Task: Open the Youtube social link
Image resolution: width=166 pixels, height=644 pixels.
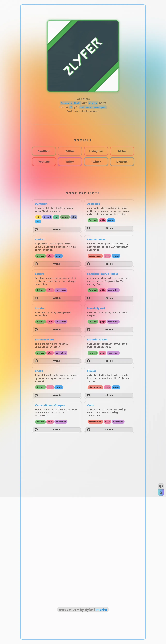Action: pyautogui.click(x=44, y=162)
